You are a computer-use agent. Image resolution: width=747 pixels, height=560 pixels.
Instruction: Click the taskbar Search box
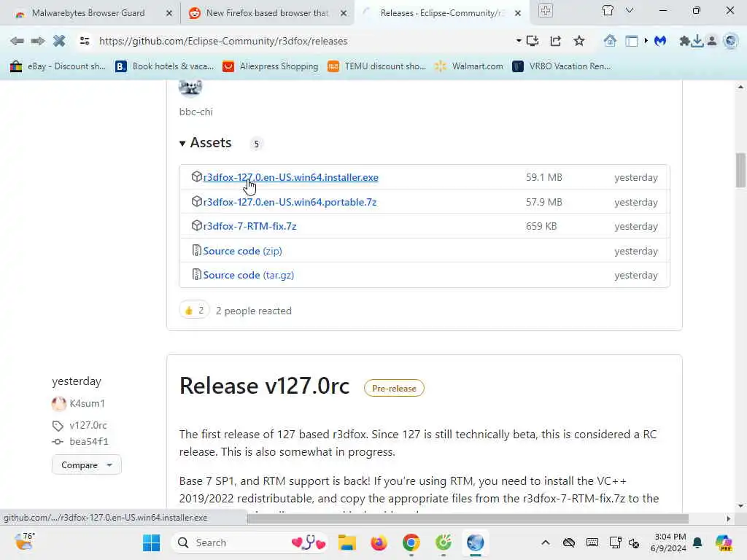250,542
